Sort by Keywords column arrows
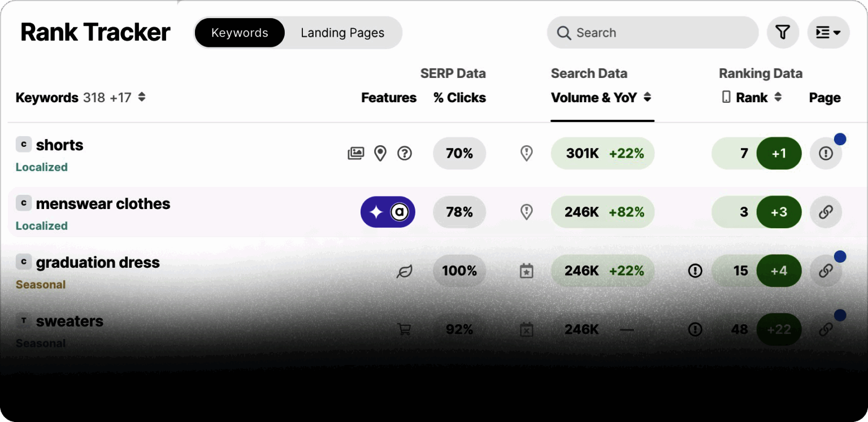This screenshot has height=422, width=868. point(142,97)
